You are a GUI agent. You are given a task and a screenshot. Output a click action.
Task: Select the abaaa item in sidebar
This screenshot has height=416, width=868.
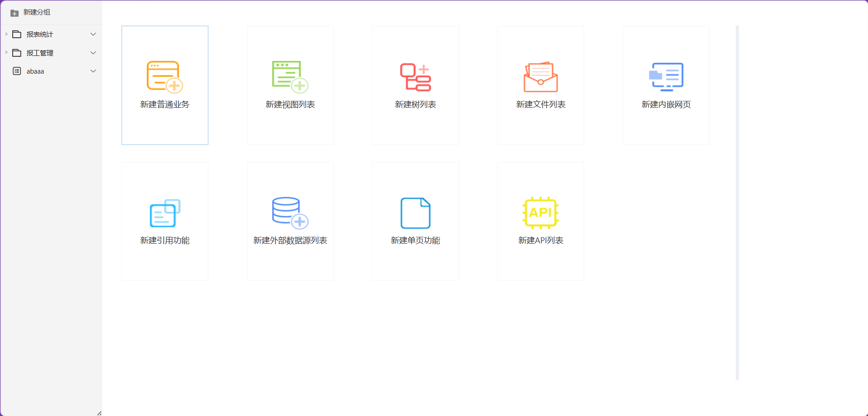[x=51, y=71]
